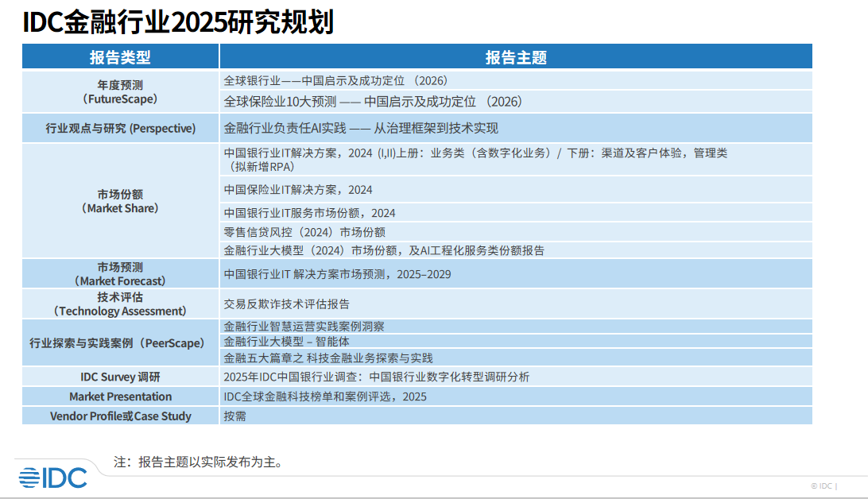Click the 'IDC Survey 调研' category cell

[x=120, y=377]
